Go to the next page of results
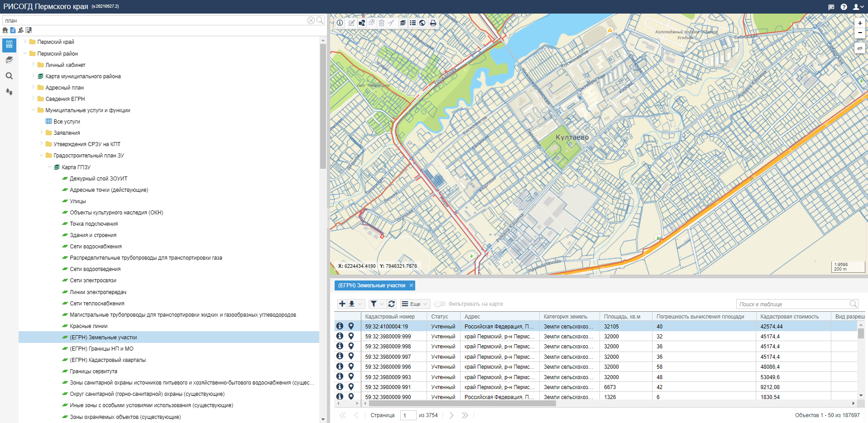The image size is (868, 423). coord(451,415)
